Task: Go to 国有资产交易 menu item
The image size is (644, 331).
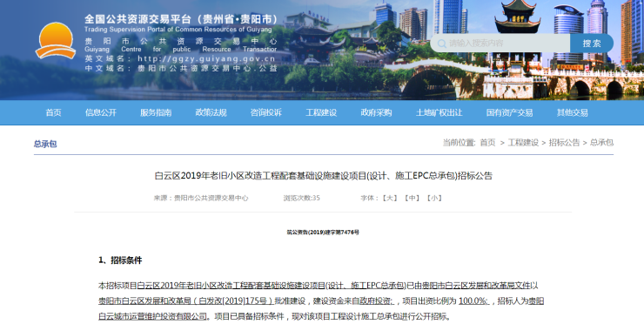Action: [509, 112]
